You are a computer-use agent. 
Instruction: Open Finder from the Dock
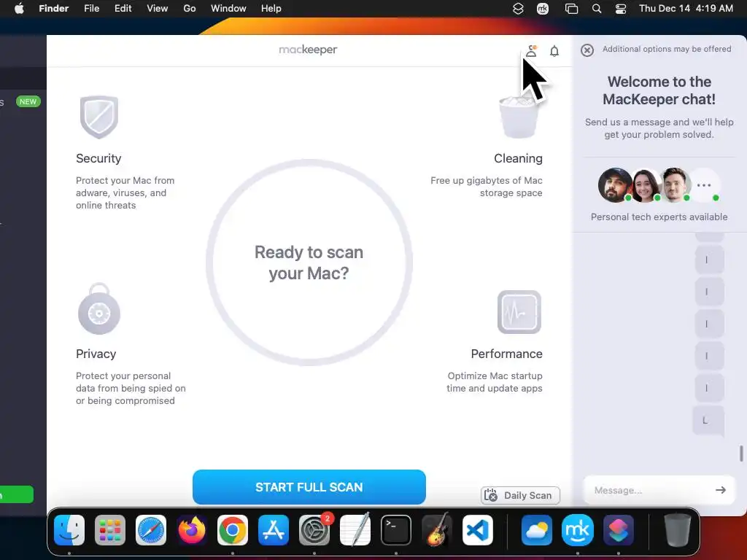[69, 530]
